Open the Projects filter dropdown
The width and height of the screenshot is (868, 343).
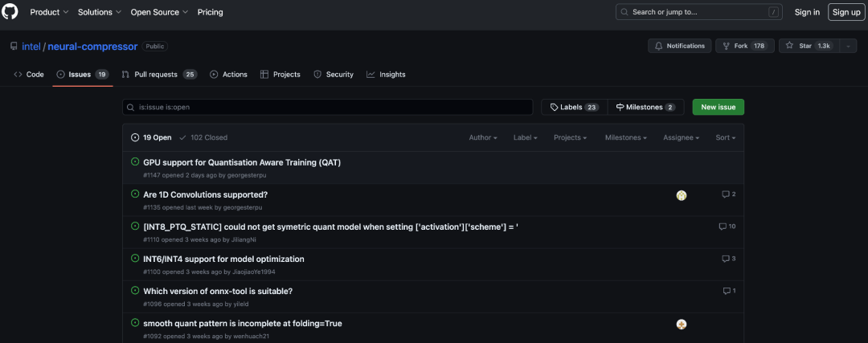tap(570, 137)
